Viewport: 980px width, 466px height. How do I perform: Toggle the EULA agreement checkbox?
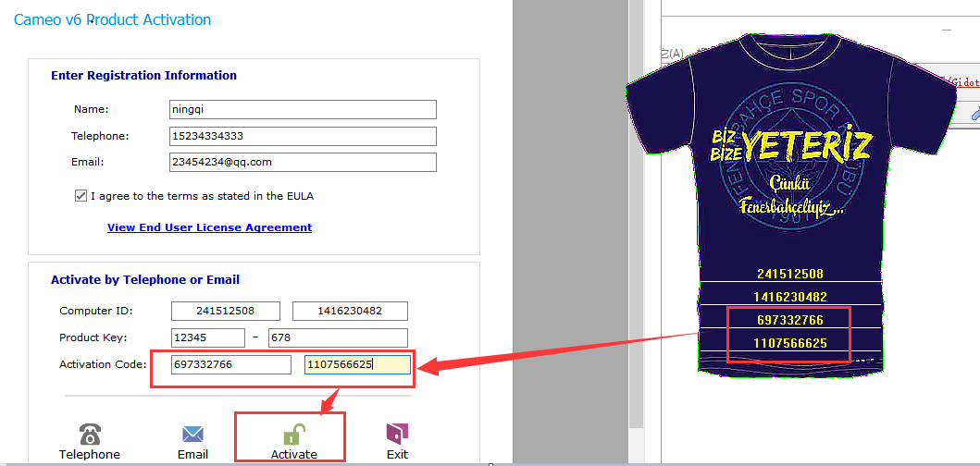coord(81,195)
